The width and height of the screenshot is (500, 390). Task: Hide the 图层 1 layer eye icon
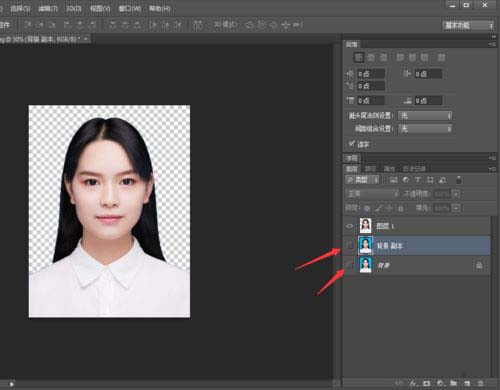pos(349,226)
